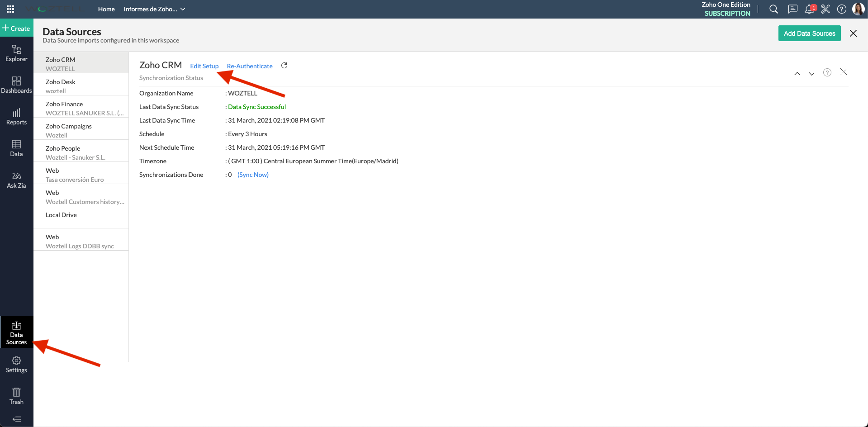The height and width of the screenshot is (427, 868).
Task: Select Zoho People data source
Action: pyautogui.click(x=81, y=152)
